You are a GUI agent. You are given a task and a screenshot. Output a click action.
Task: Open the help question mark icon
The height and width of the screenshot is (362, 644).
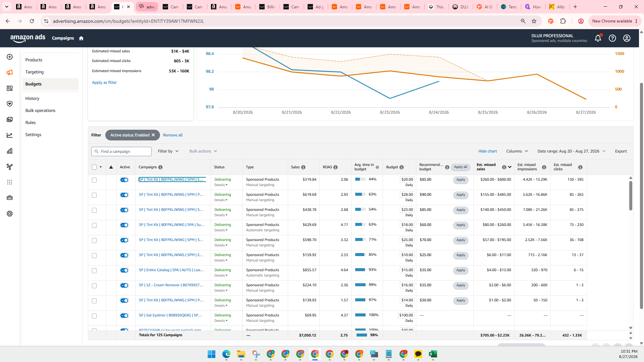click(x=612, y=38)
